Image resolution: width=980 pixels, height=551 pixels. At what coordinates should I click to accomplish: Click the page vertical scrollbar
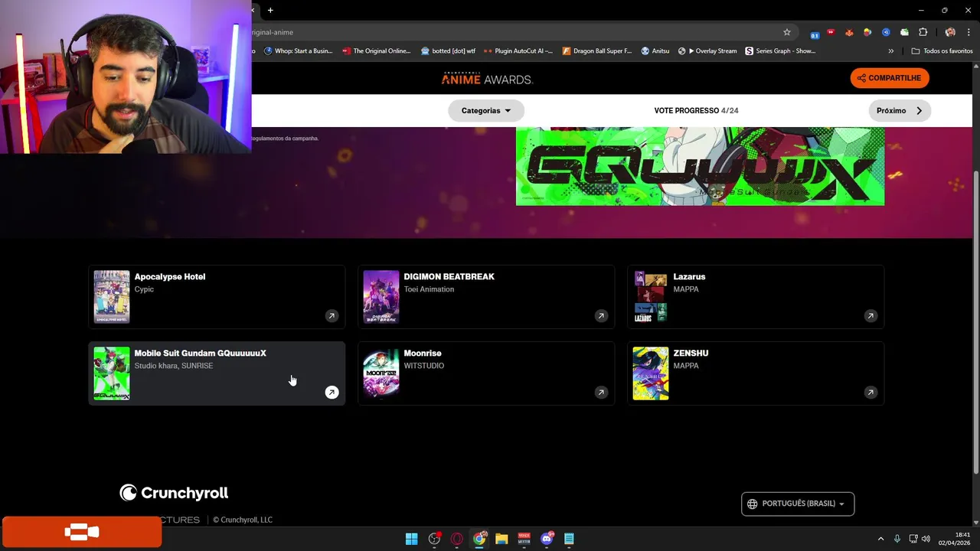(976, 321)
